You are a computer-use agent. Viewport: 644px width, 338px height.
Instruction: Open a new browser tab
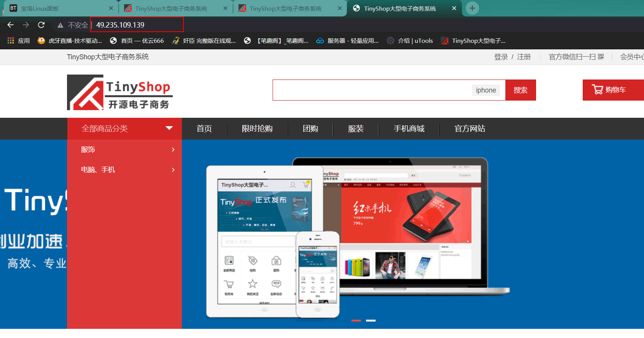472,8
